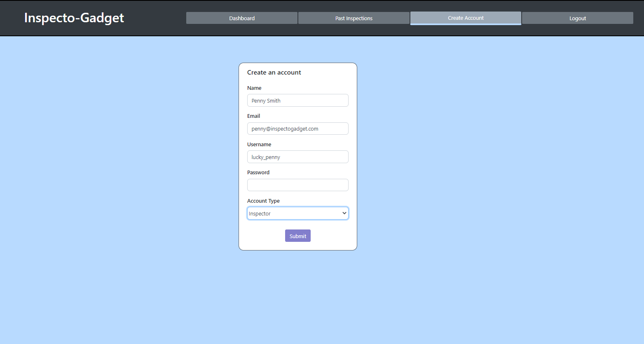Select the Username field showing lucky_penny
This screenshot has height=344, width=644.
[297, 157]
